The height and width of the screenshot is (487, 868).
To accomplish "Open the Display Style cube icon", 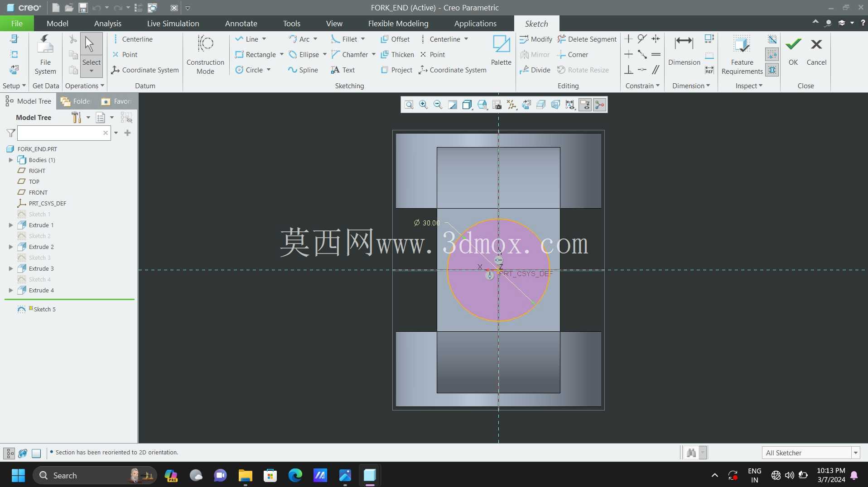I will tap(467, 105).
